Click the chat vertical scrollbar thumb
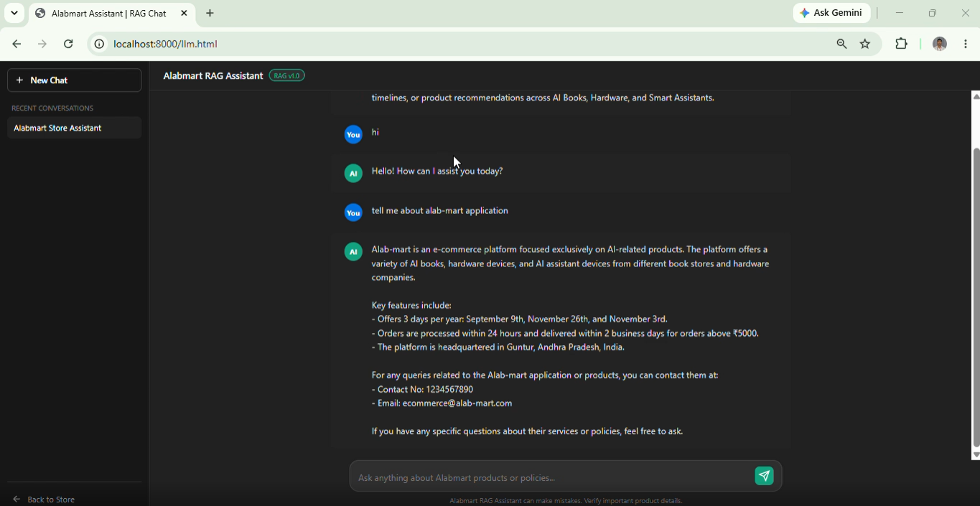The image size is (980, 506). [976, 298]
